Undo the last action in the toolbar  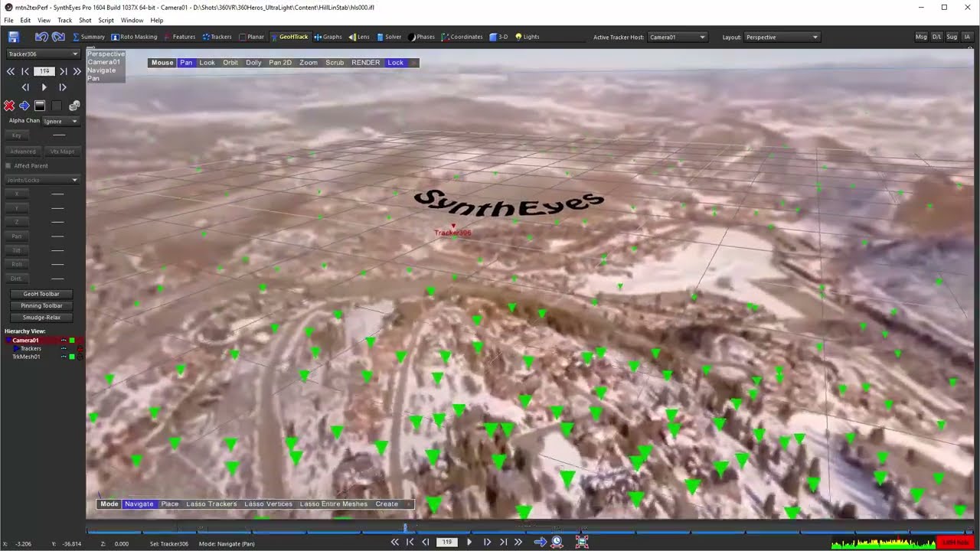pos(41,37)
